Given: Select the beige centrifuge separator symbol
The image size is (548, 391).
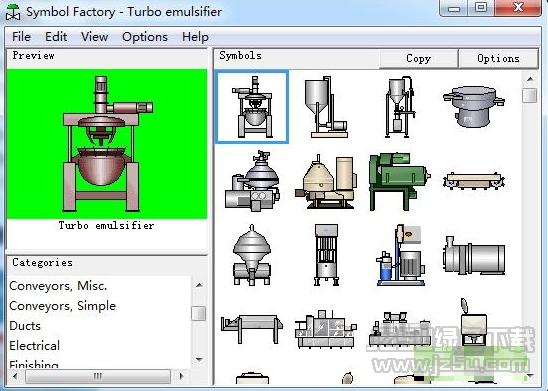Looking at the screenshot, I should [x=326, y=182].
